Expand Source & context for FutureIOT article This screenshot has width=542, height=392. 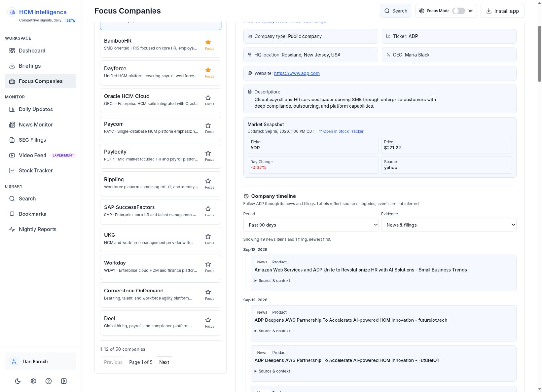click(x=272, y=371)
